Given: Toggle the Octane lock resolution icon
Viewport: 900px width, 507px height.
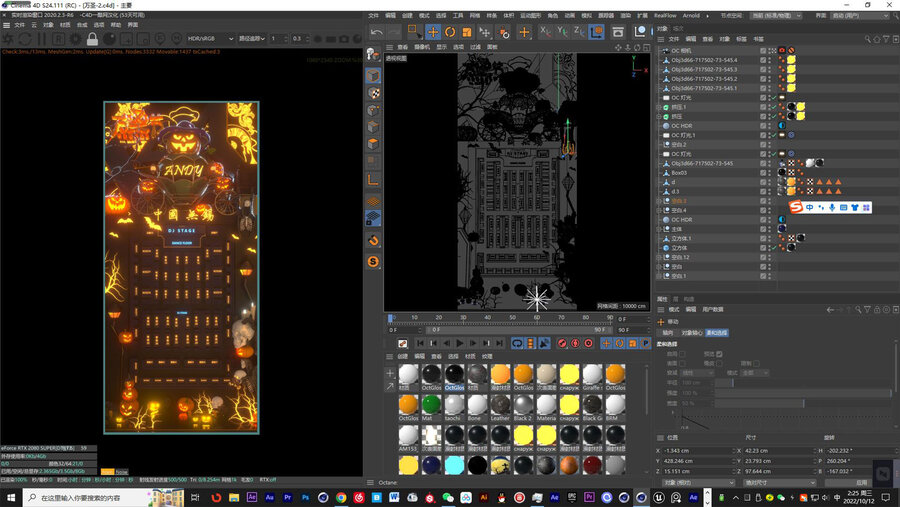Looking at the screenshot, I should click(x=92, y=39).
